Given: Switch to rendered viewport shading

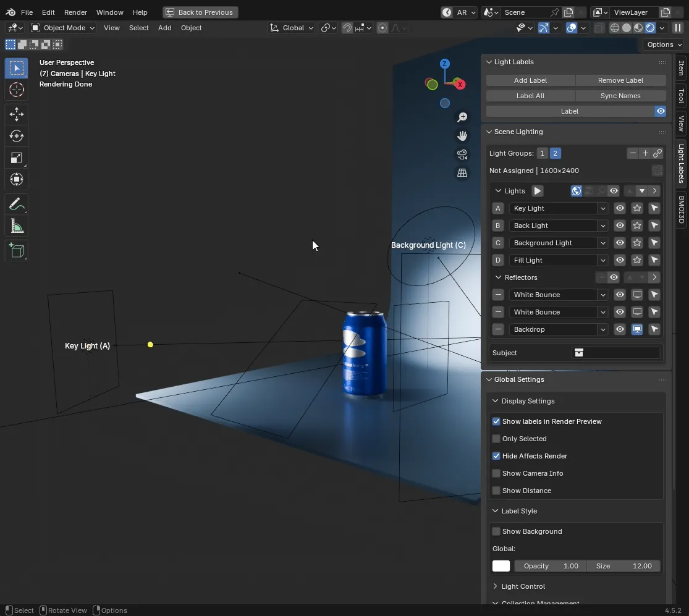Looking at the screenshot, I should [x=650, y=28].
